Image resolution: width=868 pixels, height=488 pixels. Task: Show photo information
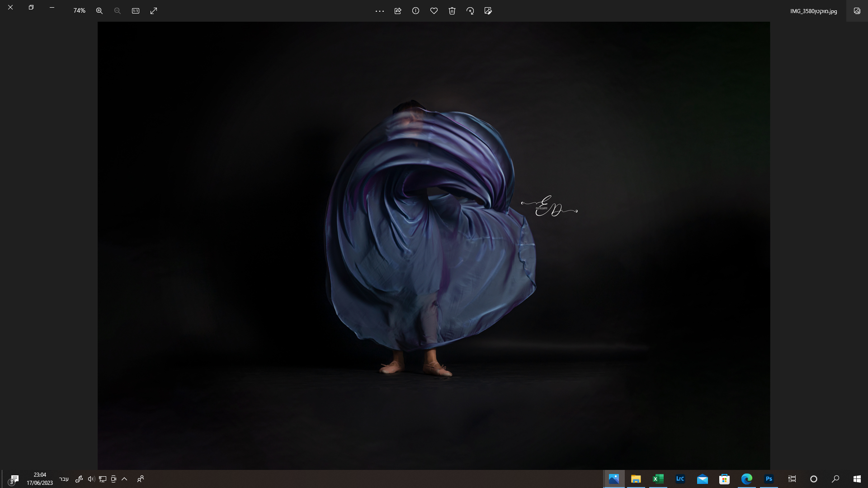click(416, 11)
